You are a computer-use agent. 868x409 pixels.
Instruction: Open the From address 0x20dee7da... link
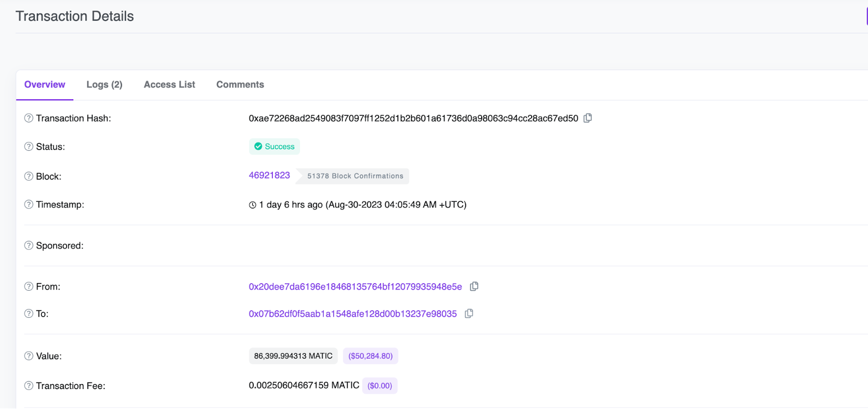pos(355,286)
